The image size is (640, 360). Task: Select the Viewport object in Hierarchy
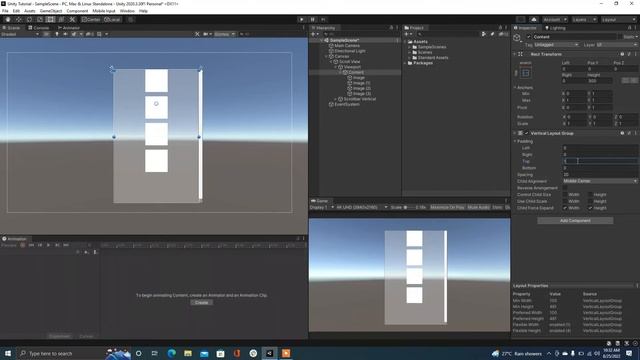point(352,67)
